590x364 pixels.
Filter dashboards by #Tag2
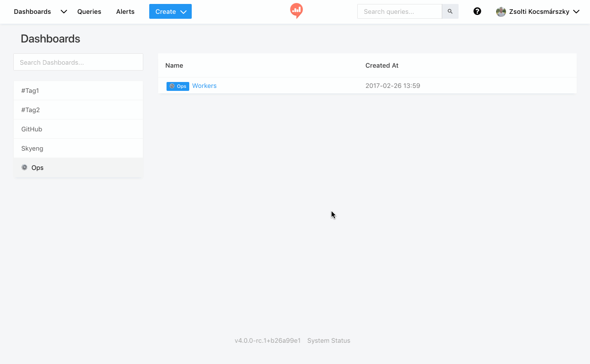30,110
